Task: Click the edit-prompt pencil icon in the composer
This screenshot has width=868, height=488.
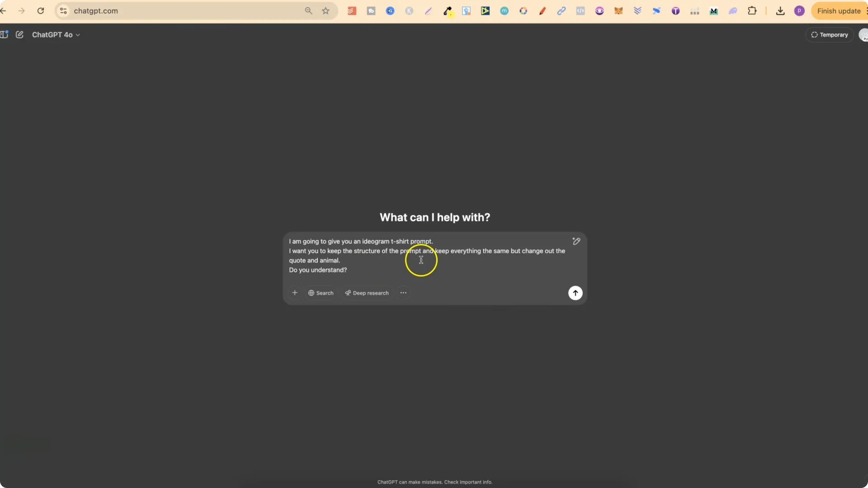Action: point(576,241)
